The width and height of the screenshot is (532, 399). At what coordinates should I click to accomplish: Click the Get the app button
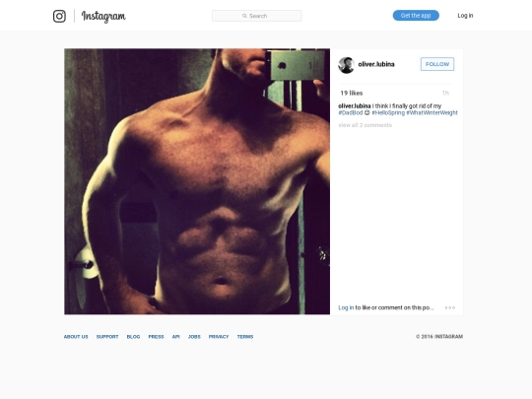416,16
